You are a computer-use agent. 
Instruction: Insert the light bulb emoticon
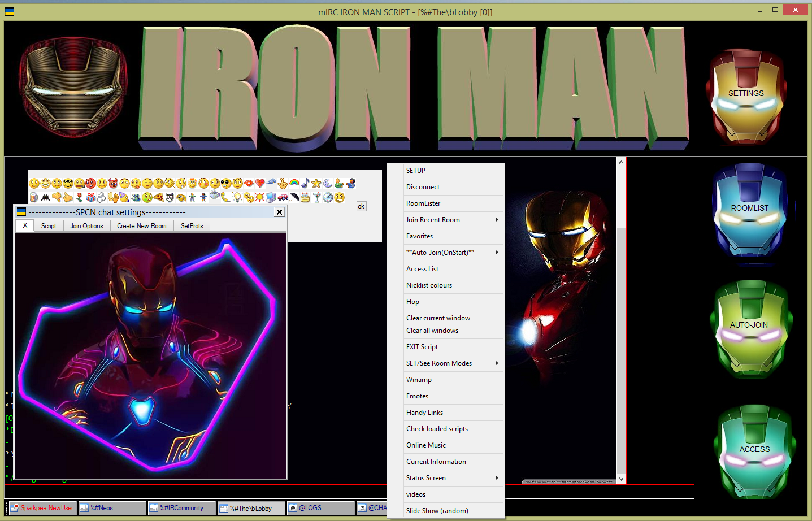[x=237, y=197]
